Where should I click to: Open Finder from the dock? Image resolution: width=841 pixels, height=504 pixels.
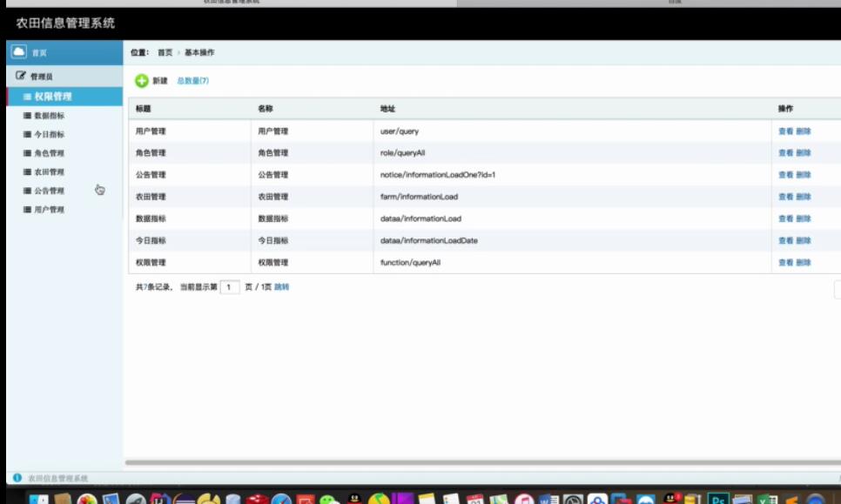38,499
